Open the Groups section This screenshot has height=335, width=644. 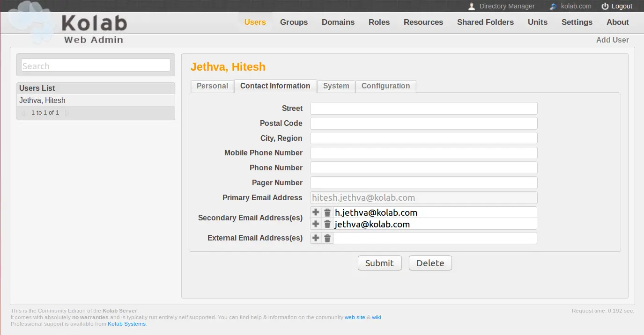click(x=294, y=22)
